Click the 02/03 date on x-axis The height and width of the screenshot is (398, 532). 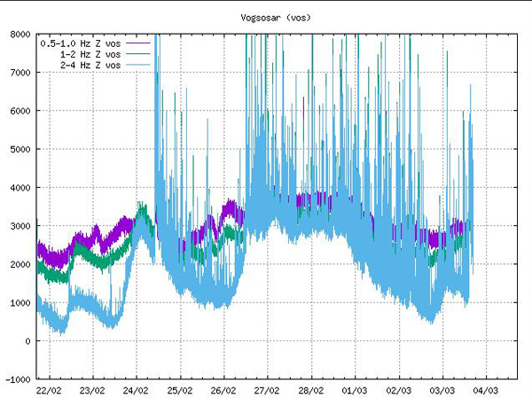pos(398,390)
